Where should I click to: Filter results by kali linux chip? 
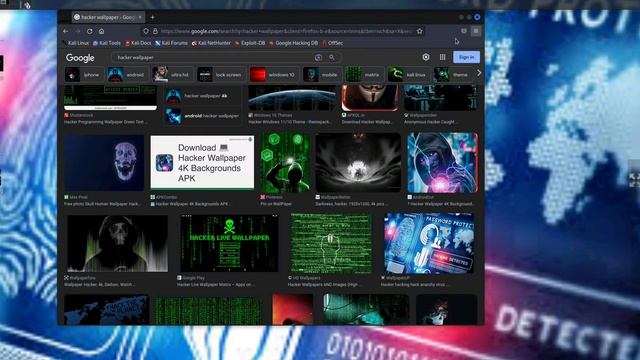tap(408, 75)
